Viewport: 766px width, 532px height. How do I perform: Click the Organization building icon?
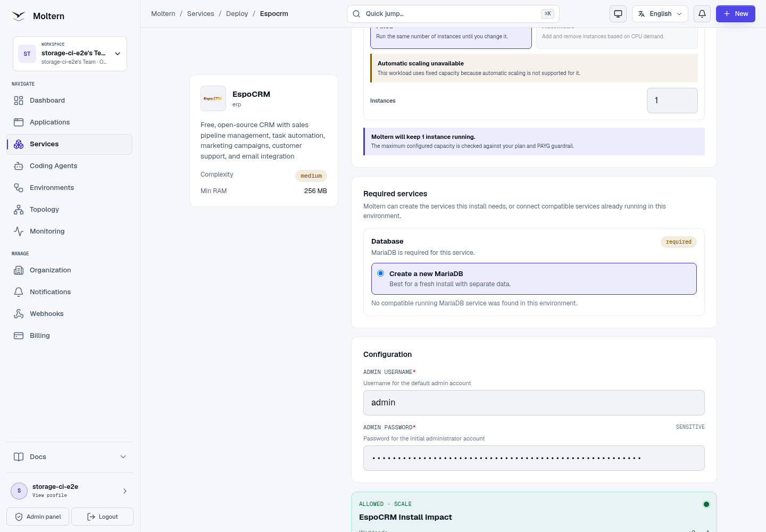pyautogui.click(x=19, y=270)
